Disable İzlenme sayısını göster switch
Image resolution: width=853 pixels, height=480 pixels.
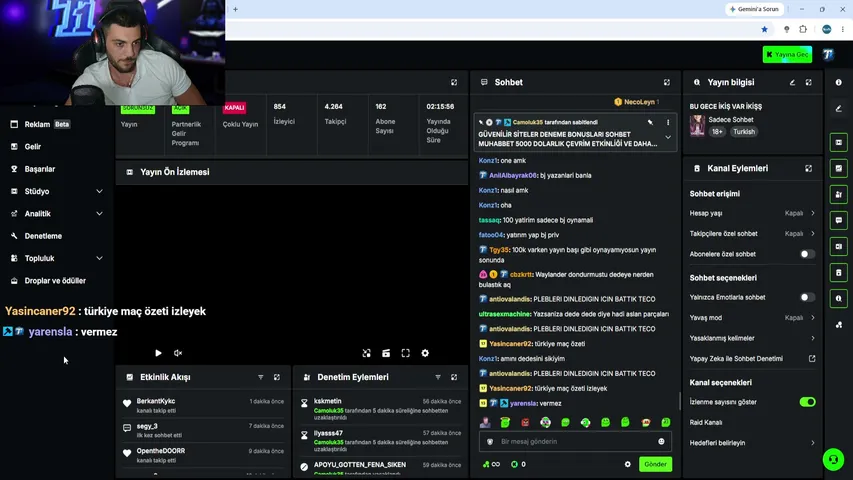807,402
